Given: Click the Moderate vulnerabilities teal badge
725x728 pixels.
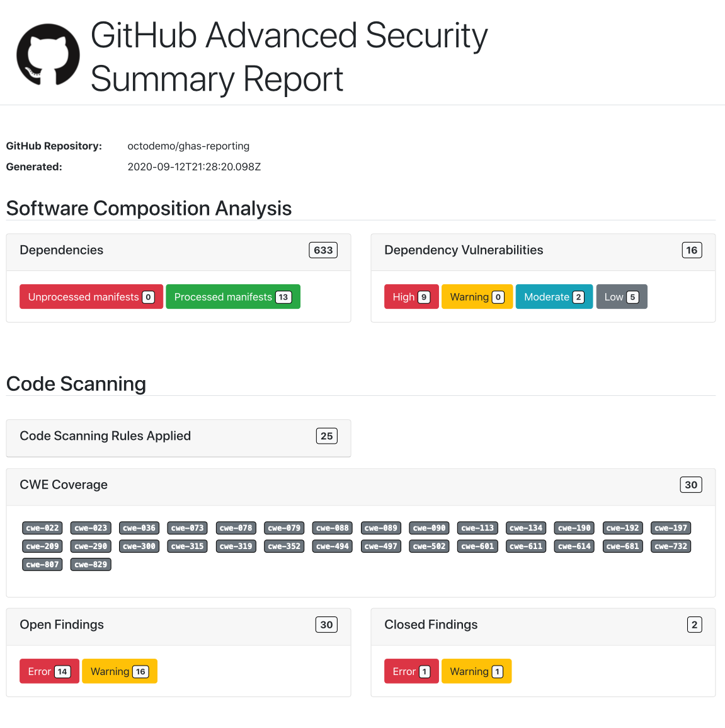Looking at the screenshot, I should 554,297.
